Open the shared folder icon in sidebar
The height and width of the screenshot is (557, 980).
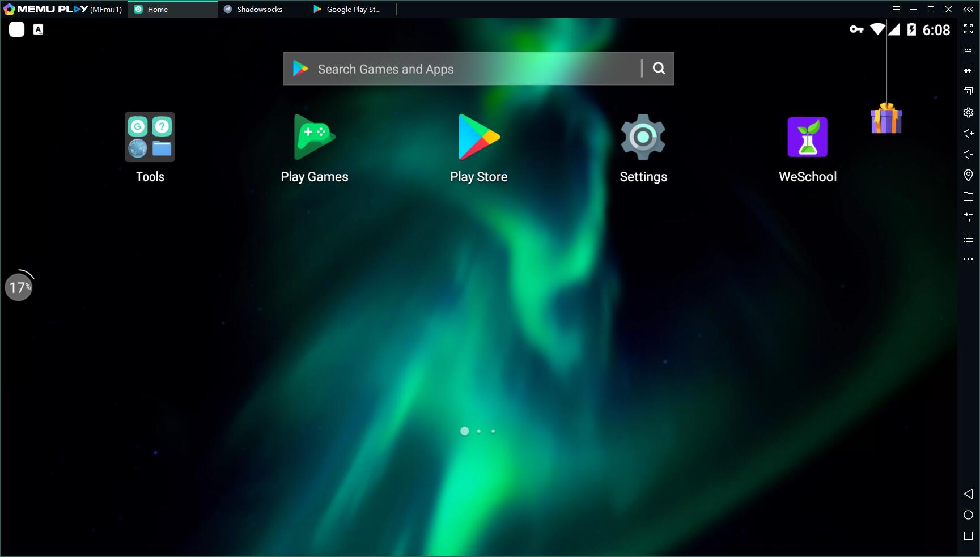968,197
